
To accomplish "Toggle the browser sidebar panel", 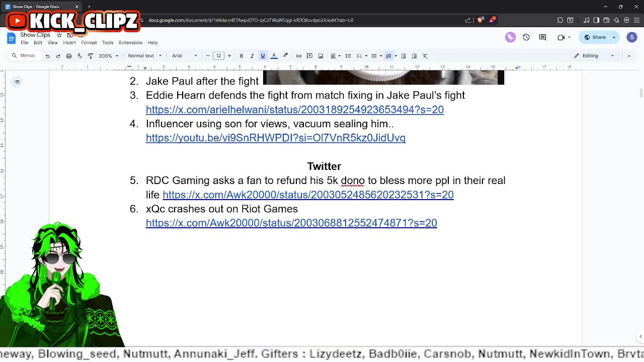I will tap(596, 20).
